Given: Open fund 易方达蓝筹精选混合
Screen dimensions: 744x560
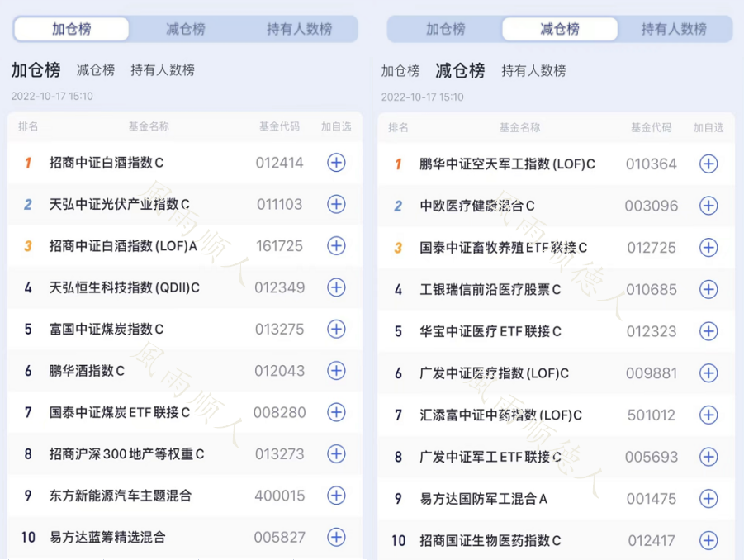Looking at the screenshot, I should 107,537.
